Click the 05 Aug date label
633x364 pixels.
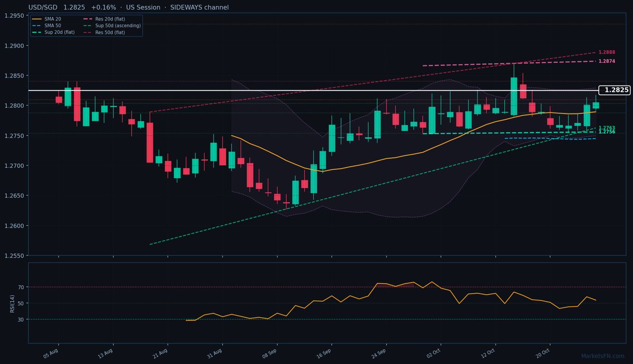coord(51,352)
